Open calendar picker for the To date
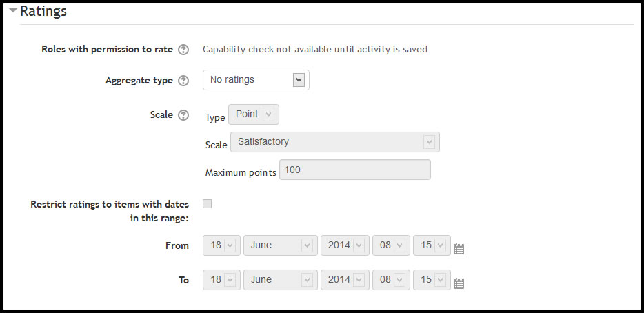This screenshot has height=313, width=644. [459, 283]
